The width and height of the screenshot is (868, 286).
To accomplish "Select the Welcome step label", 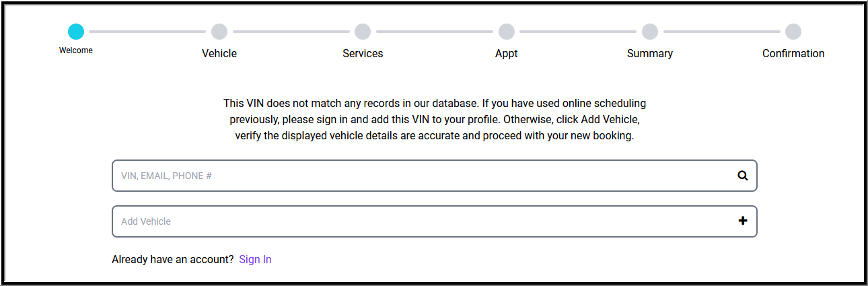I will [x=76, y=50].
